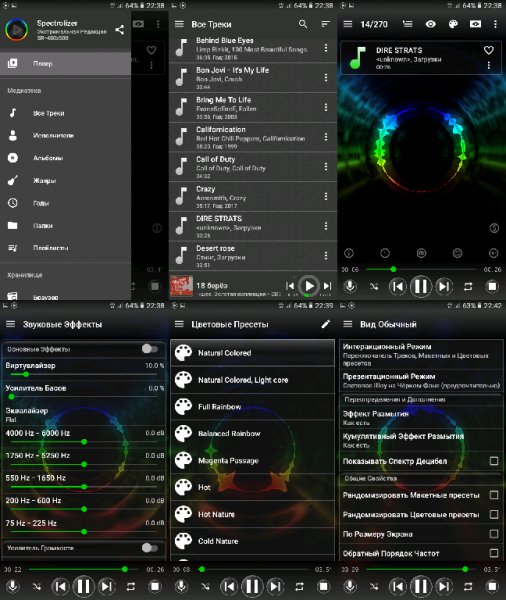Open hamburger menu on Цветовые Пресеты screen
This screenshot has width=506, height=600.
(179, 324)
